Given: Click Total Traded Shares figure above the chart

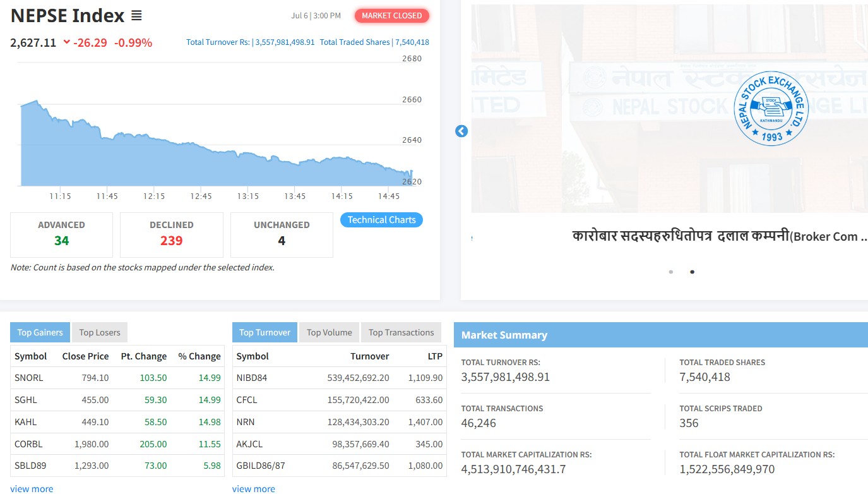Looking at the screenshot, I should (374, 42).
